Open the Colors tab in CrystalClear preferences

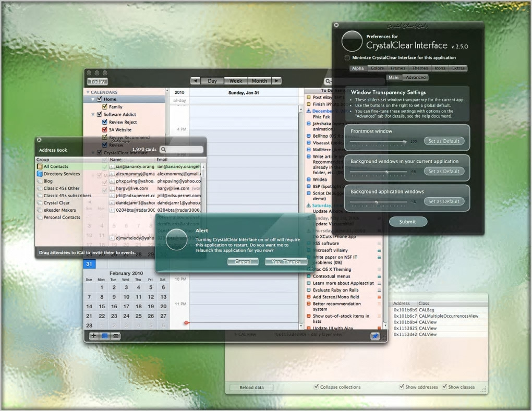click(x=377, y=68)
